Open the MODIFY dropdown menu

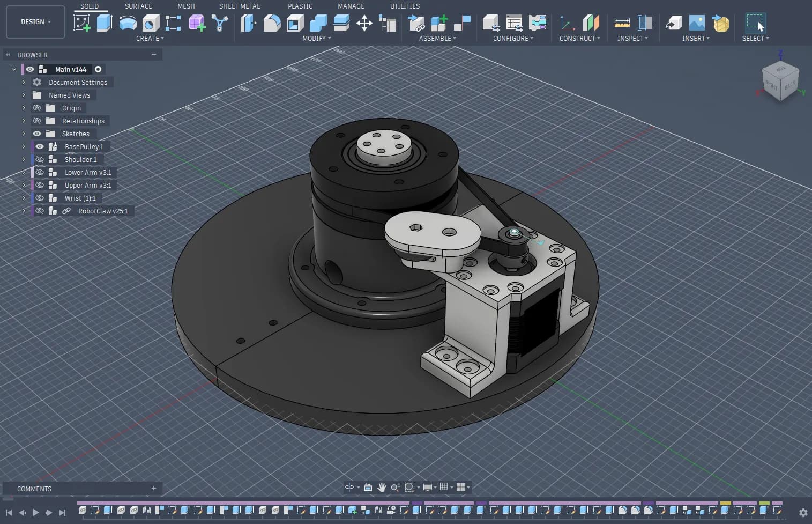point(316,39)
